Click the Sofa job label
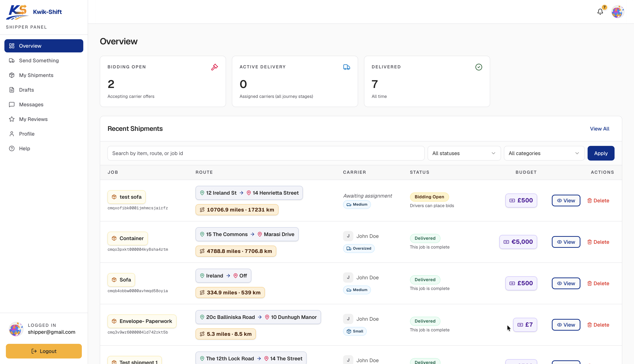This screenshot has height=364, width=634. (x=121, y=280)
